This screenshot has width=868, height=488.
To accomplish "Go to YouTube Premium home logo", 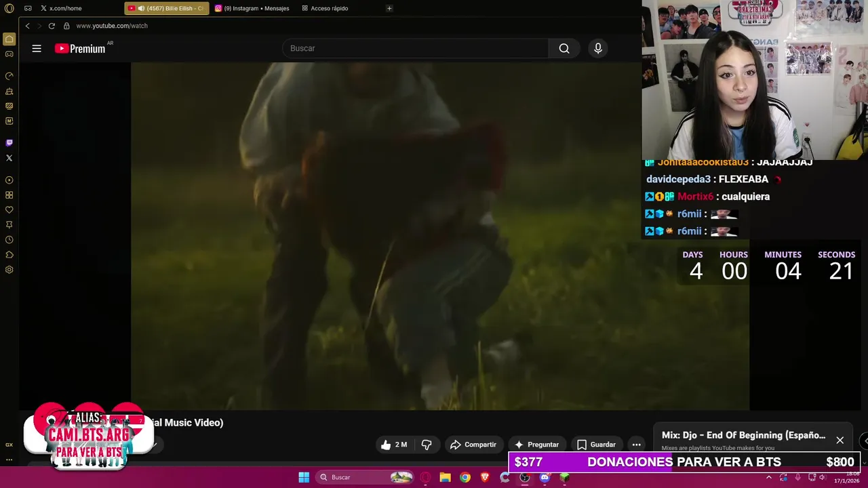I will (x=81, y=48).
